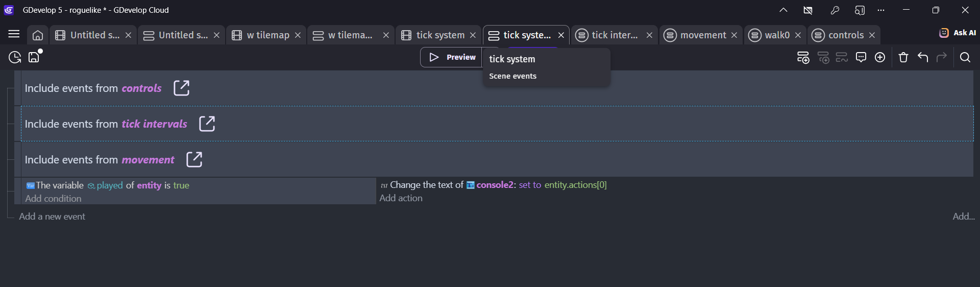Screen dimensions: 980x287
Task: Click the add comment toolbar icon
Action: pyautogui.click(x=861, y=57)
